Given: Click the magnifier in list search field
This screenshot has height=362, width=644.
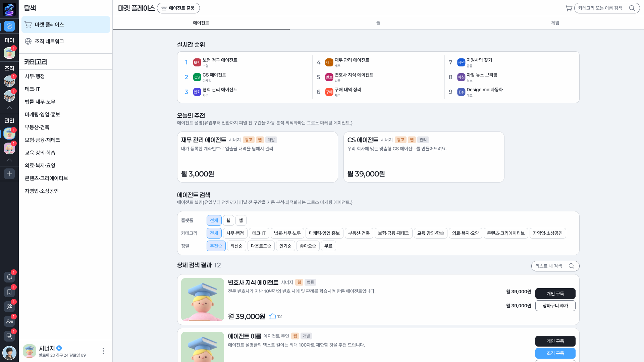Looking at the screenshot, I should (x=572, y=266).
